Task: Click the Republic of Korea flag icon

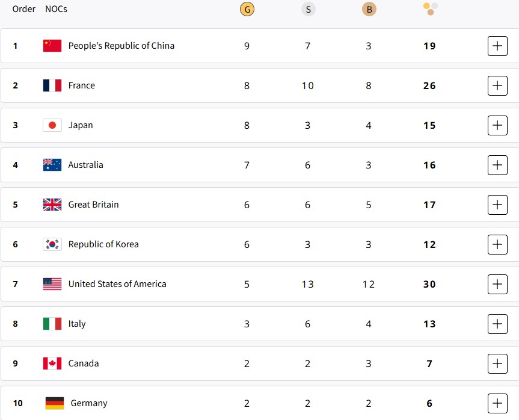Action: pyautogui.click(x=52, y=244)
